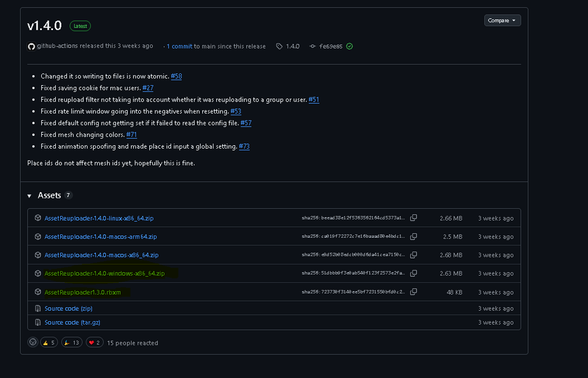Toggle the heart reaction

point(95,342)
